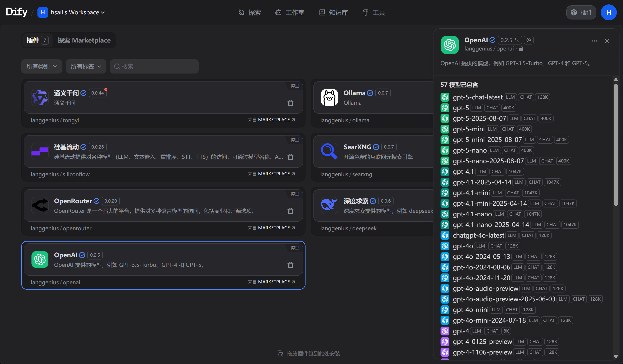Expand the 所有标签 filter
623x364 pixels.
86,66
